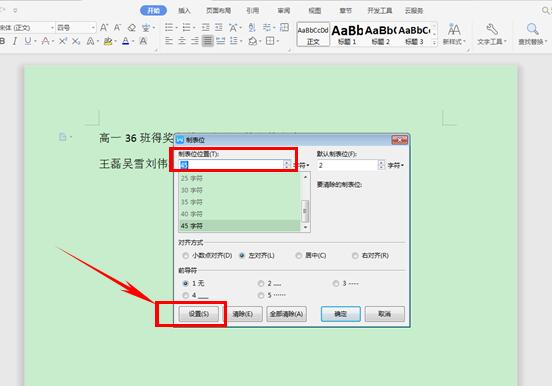Switch to the 视图 (View) tab
The height and width of the screenshot is (386, 552).
pos(314,11)
